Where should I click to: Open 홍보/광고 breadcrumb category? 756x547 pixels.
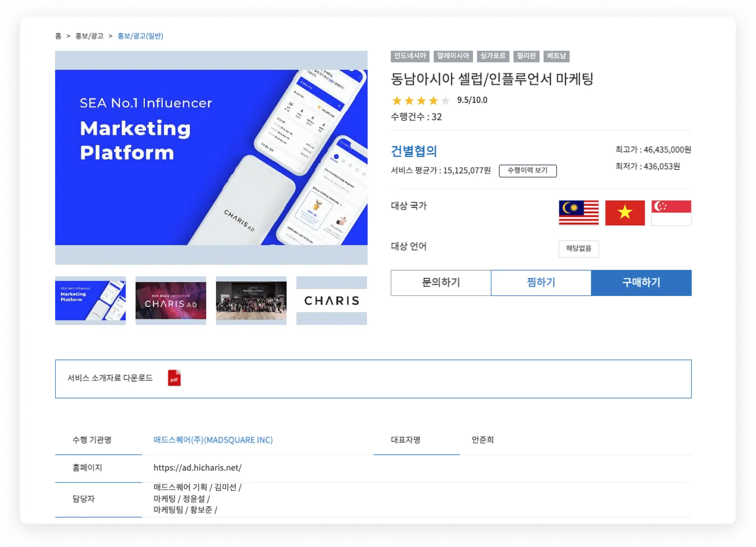pos(89,36)
